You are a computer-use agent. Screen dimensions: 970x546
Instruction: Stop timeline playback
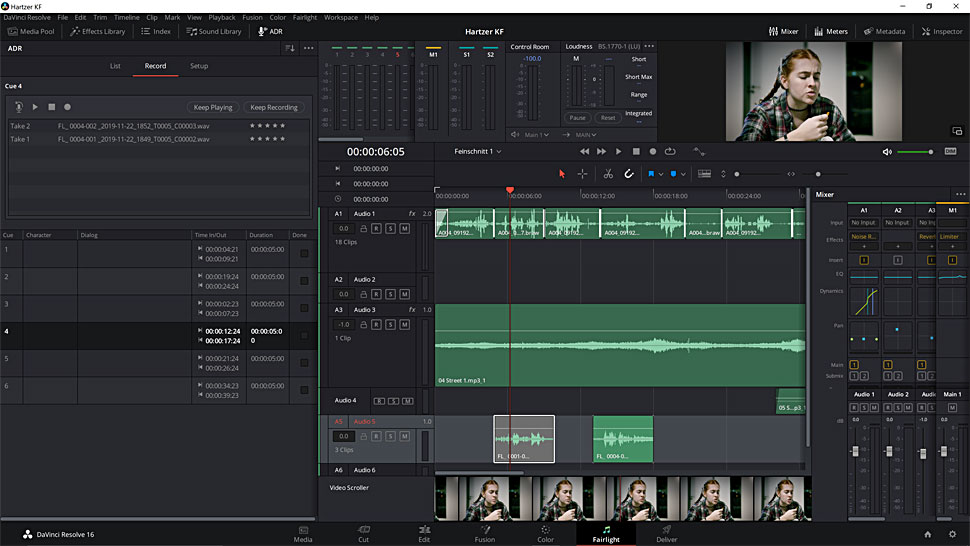pos(636,151)
